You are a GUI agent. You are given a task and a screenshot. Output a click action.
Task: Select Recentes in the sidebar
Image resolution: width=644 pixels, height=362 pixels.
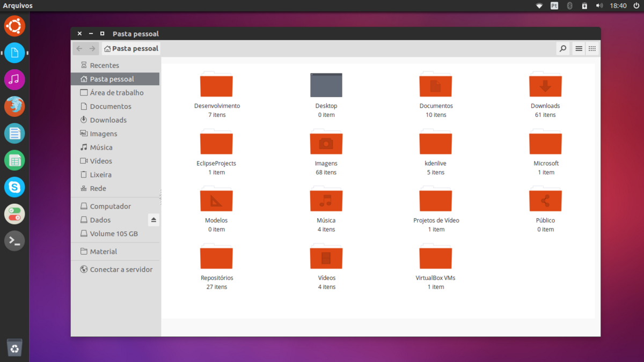click(115, 65)
